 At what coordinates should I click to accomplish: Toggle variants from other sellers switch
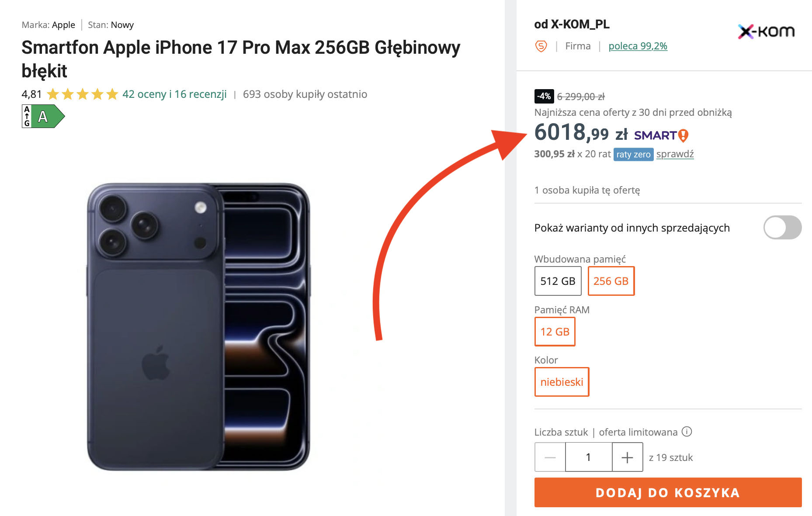[782, 227]
